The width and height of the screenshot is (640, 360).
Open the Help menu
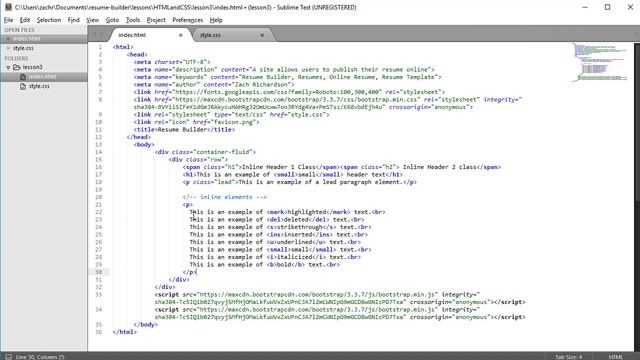click(216, 20)
